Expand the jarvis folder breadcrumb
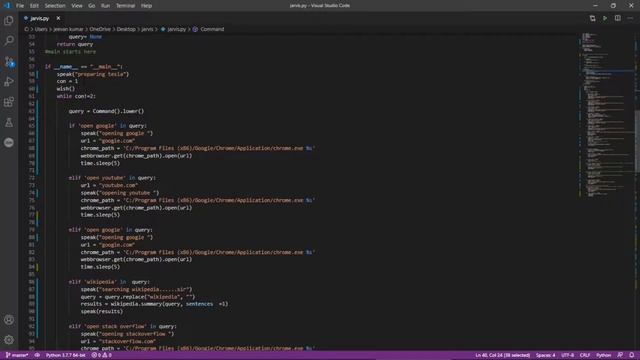The width and height of the screenshot is (640, 360). [x=147, y=29]
